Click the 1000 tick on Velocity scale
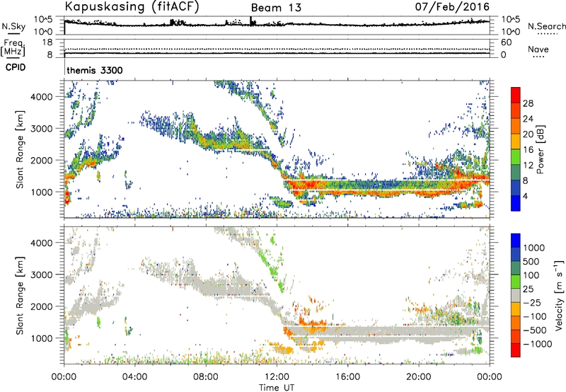 pyautogui.click(x=534, y=248)
